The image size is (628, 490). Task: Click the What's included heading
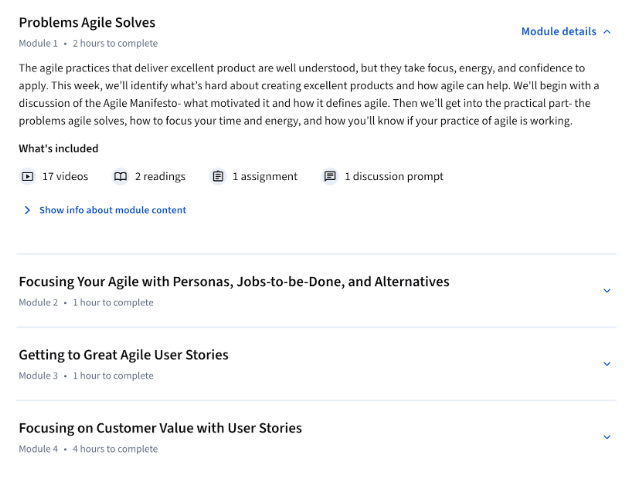tap(58, 149)
